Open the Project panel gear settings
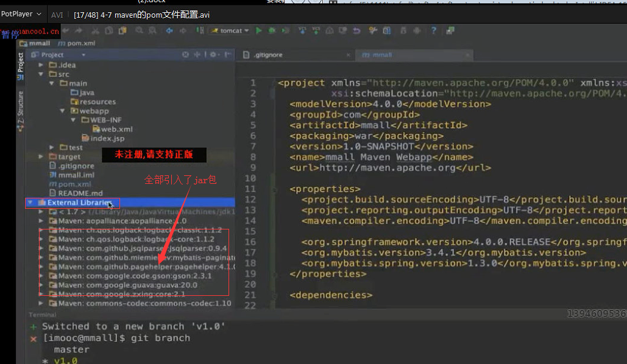 (213, 54)
